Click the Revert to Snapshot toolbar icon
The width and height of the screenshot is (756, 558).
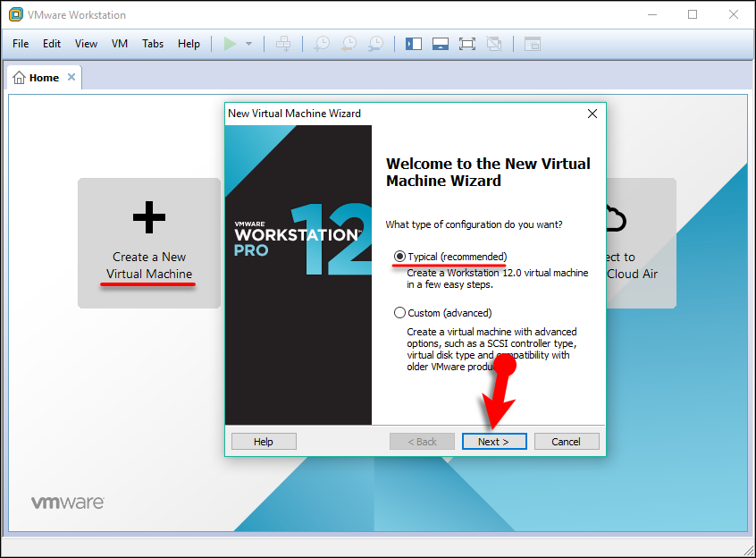click(x=349, y=44)
